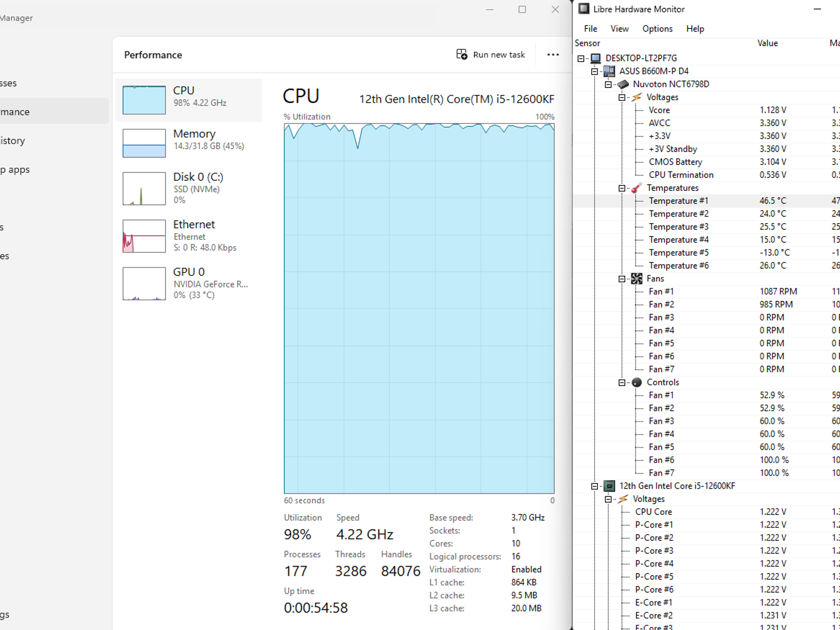Click the 98% utilization value

pyautogui.click(x=297, y=534)
